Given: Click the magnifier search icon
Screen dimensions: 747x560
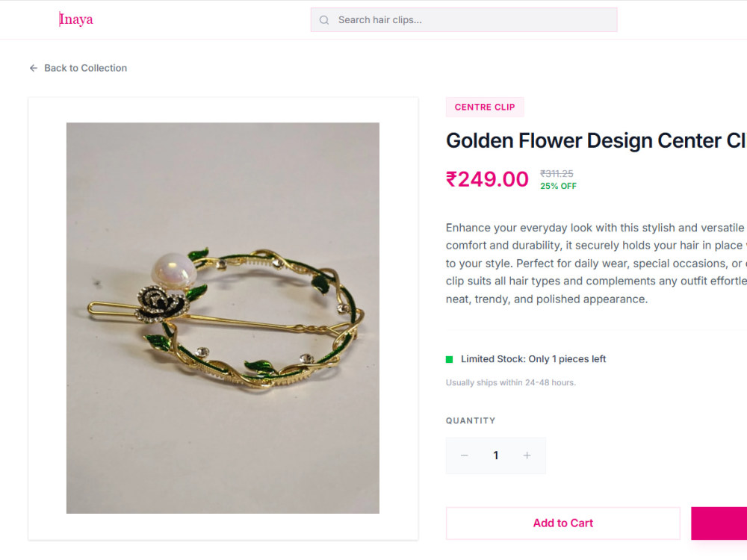Looking at the screenshot, I should [324, 20].
